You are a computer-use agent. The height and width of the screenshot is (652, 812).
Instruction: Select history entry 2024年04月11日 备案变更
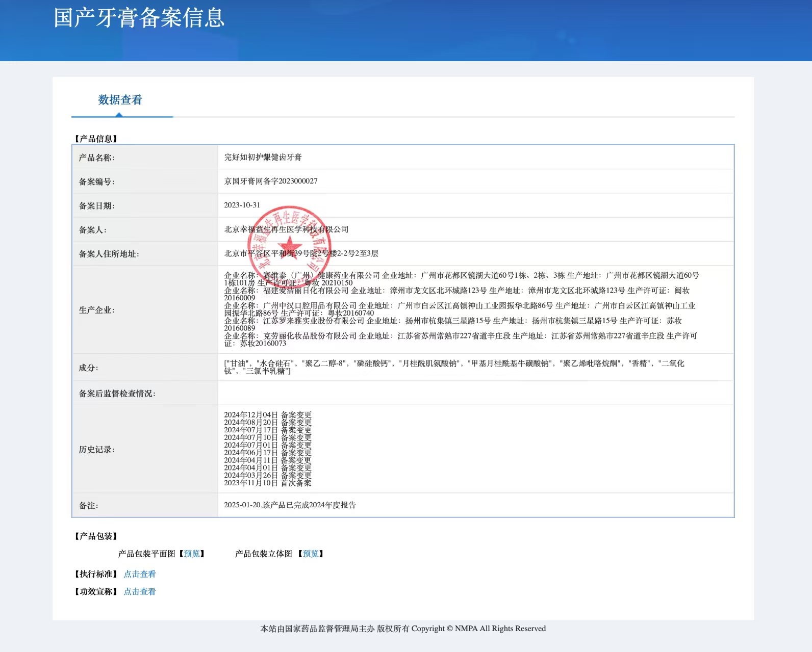[268, 460]
